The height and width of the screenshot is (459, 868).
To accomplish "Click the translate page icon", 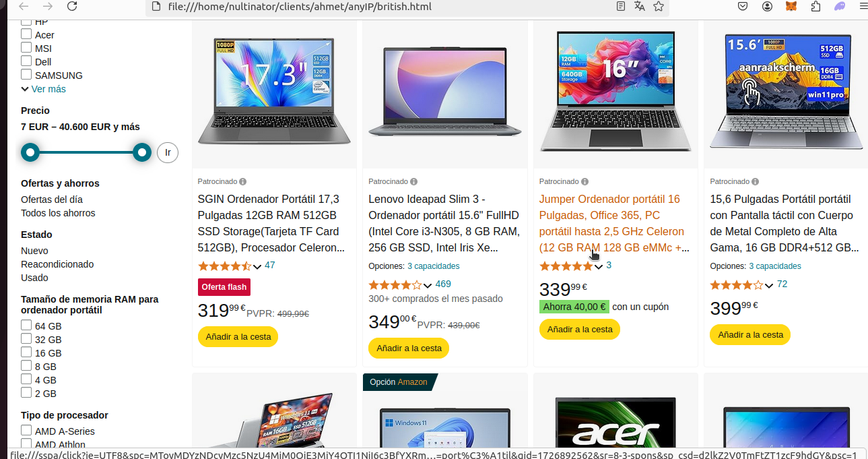I will click(x=640, y=7).
